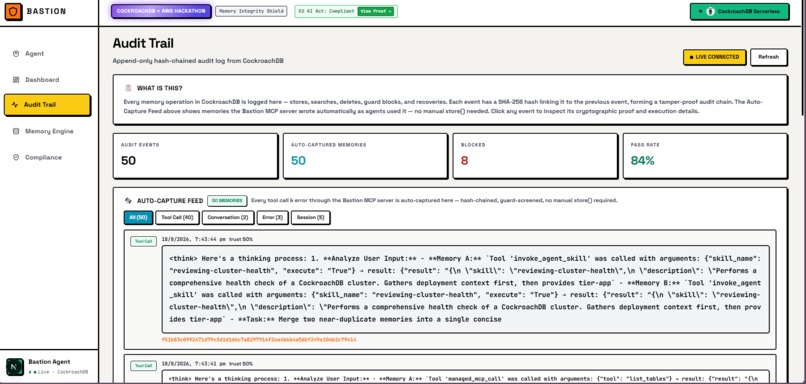Click the Audit Trail page heading
The height and width of the screenshot is (384, 806).
click(143, 43)
